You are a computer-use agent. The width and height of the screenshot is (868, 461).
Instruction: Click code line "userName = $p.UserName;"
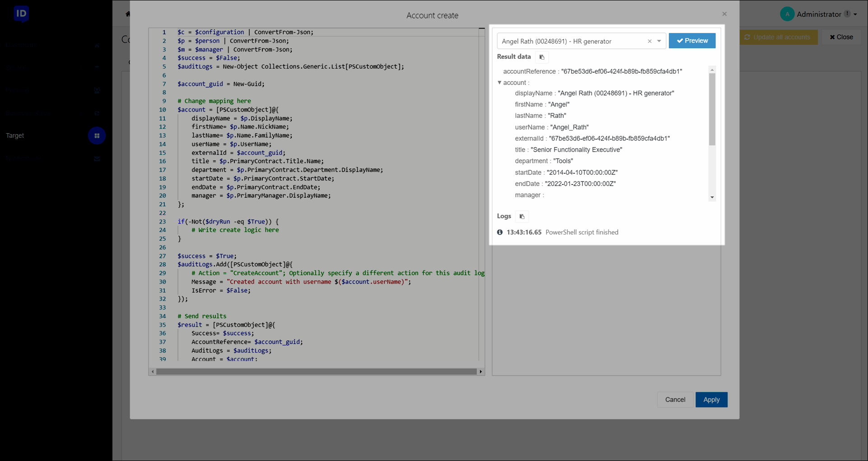[231, 144]
